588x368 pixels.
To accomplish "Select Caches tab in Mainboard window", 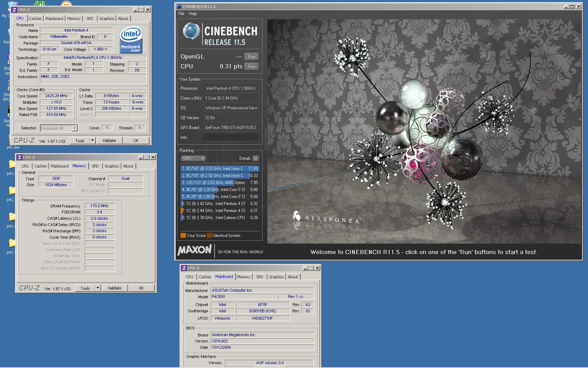I will pos(205,277).
